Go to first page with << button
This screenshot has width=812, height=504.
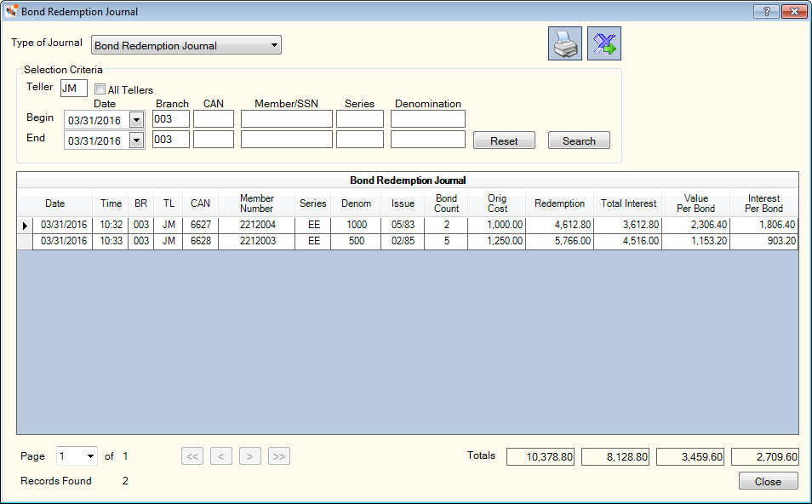(x=192, y=456)
